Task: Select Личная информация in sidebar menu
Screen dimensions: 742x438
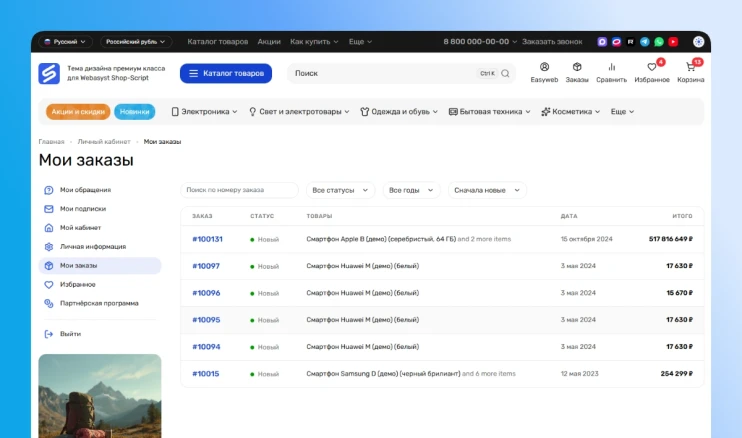Action: pos(92,246)
